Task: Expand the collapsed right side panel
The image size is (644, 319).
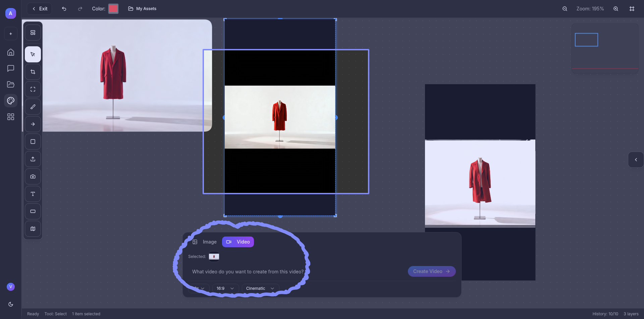Action: pyautogui.click(x=636, y=160)
